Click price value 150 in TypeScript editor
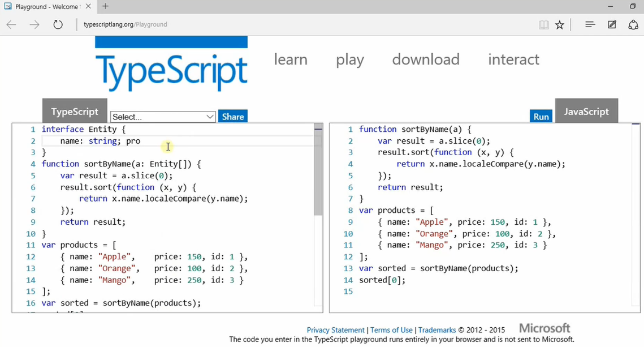644x347 pixels. (x=195, y=257)
